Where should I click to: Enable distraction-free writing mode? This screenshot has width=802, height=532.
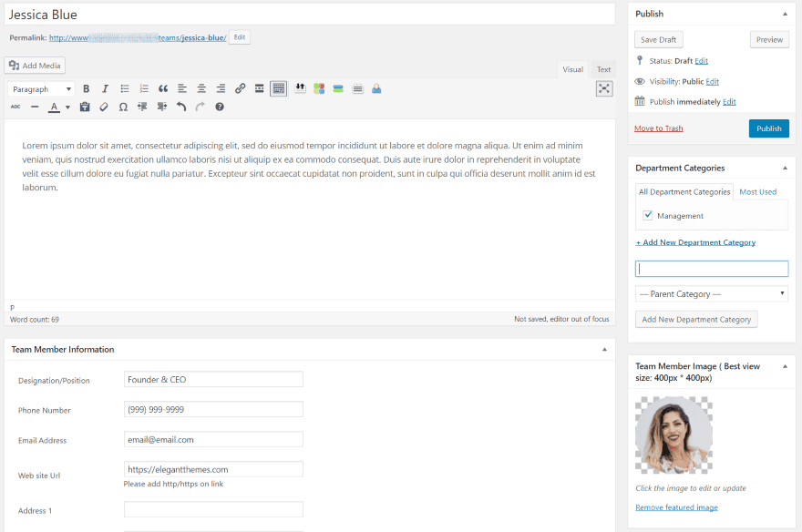point(604,88)
